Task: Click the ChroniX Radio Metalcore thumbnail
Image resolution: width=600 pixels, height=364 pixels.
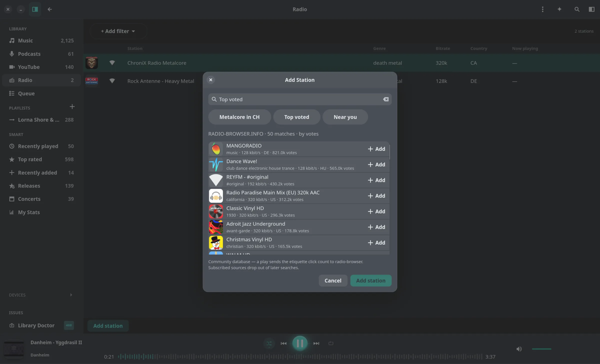Action: tap(92, 63)
